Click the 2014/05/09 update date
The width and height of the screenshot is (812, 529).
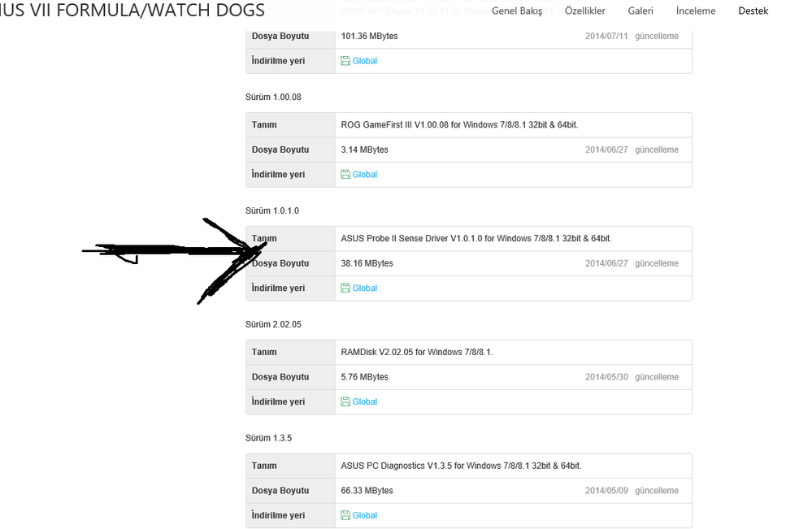(606, 490)
